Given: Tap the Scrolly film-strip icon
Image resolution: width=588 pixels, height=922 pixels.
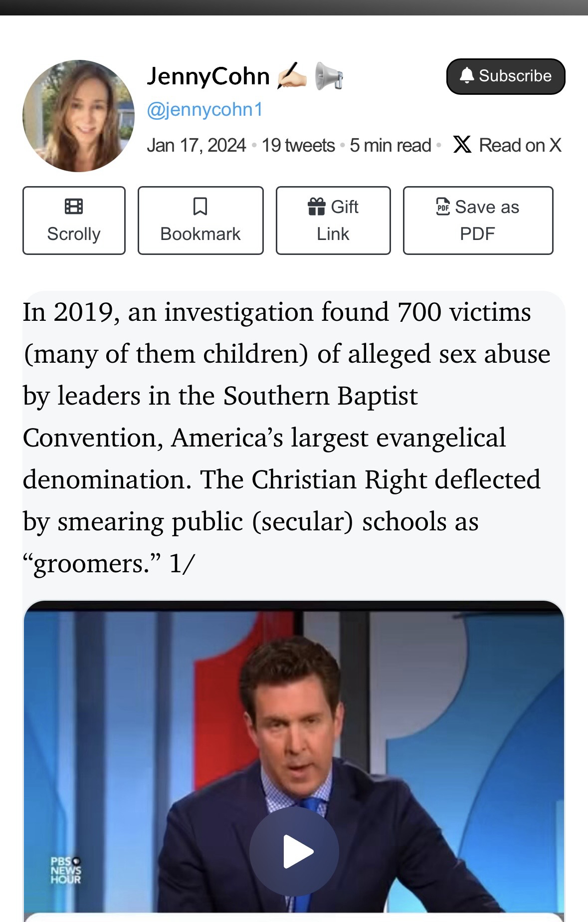Looking at the screenshot, I should pos(74,207).
